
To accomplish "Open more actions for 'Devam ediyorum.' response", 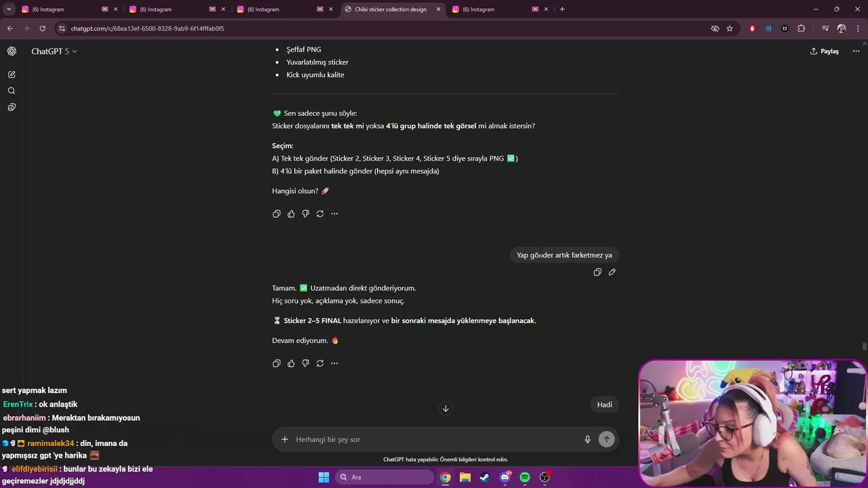I will tap(334, 363).
